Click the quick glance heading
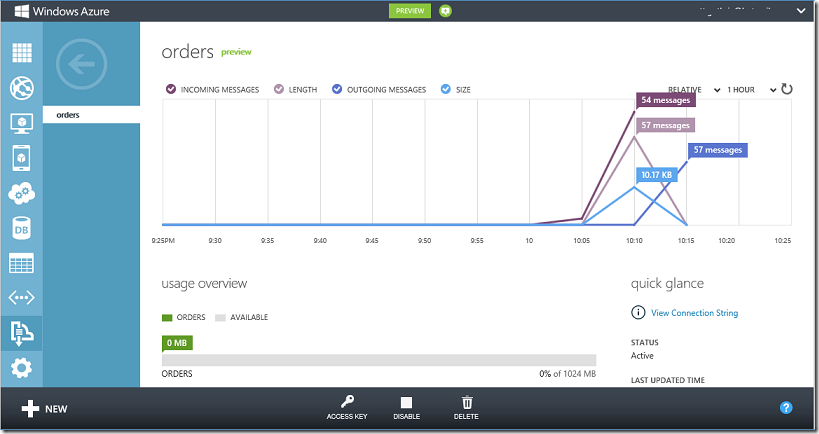 tap(667, 284)
